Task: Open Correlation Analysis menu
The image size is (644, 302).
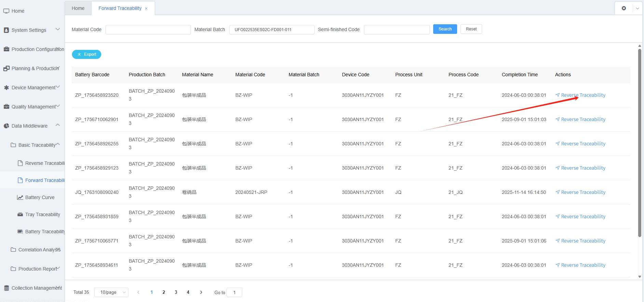Action: (x=39, y=250)
